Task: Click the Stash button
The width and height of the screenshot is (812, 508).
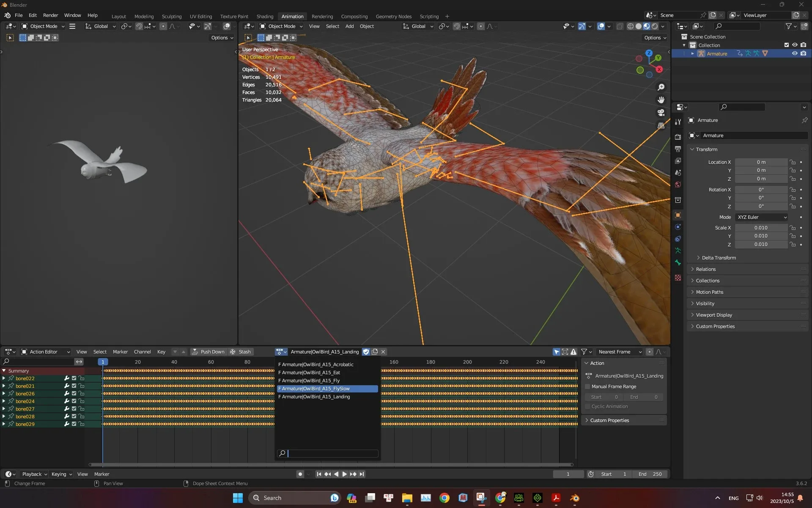Action: coord(240,352)
